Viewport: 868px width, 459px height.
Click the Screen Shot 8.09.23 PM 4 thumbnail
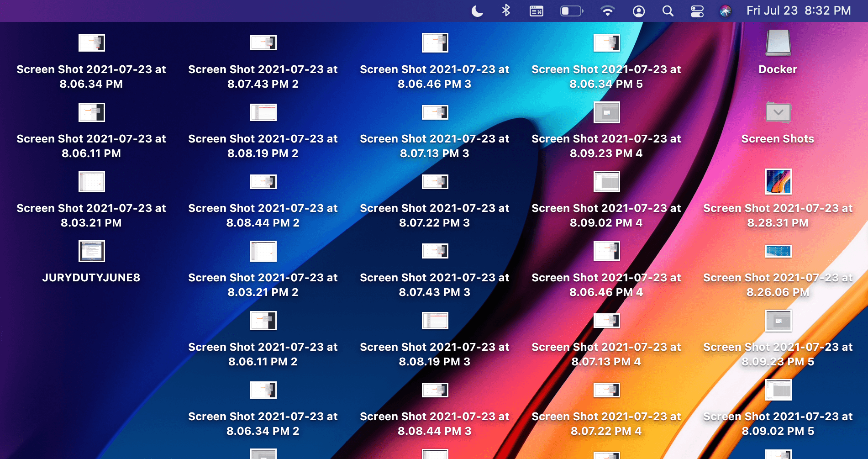coord(606,112)
